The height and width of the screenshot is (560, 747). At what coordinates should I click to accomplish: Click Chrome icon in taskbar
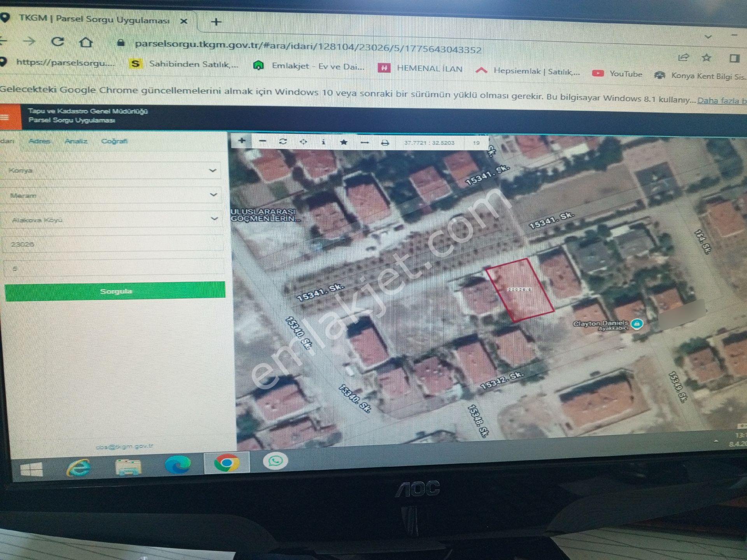click(x=227, y=463)
